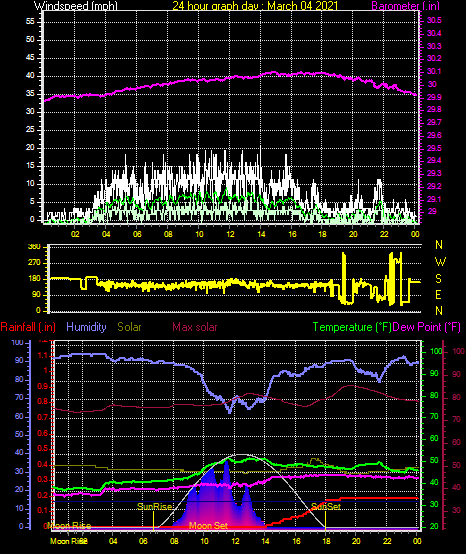Screen dimensions: 466x554
Task: Select hour 16 on bottom graph time axis
Action: 296,541
